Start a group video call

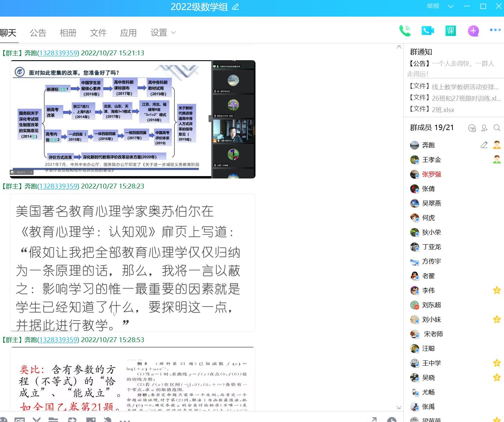427,31
